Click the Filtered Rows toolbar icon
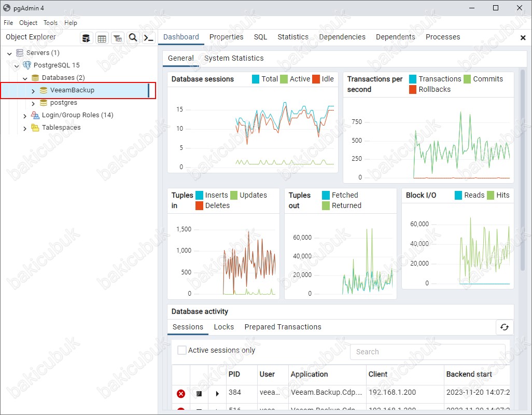The height and width of the screenshot is (415, 532). [x=118, y=38]
